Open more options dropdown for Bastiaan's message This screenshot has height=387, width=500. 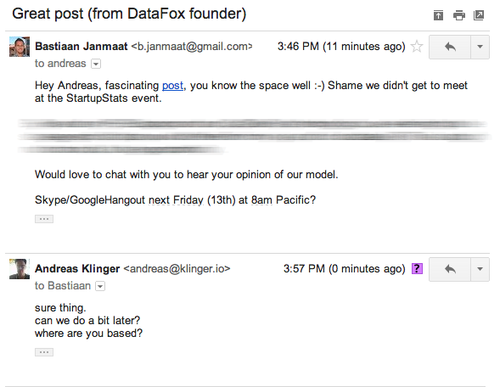point(480,47)
